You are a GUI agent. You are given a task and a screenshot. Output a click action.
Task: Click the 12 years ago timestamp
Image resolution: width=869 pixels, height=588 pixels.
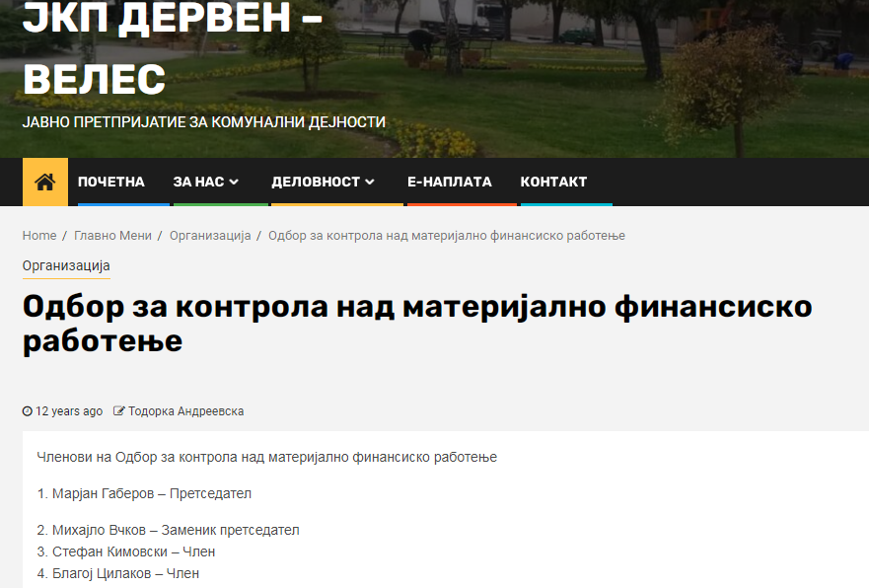click(69, 411)
